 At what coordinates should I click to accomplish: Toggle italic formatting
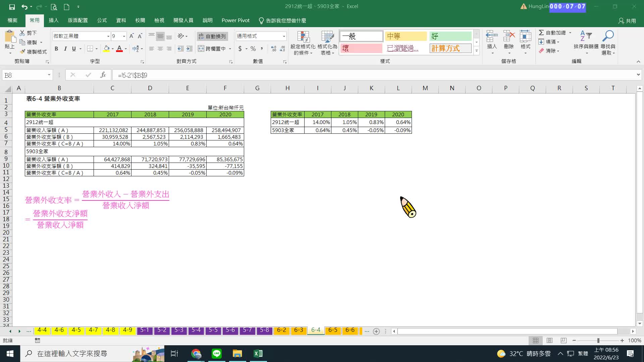(65, 49)
